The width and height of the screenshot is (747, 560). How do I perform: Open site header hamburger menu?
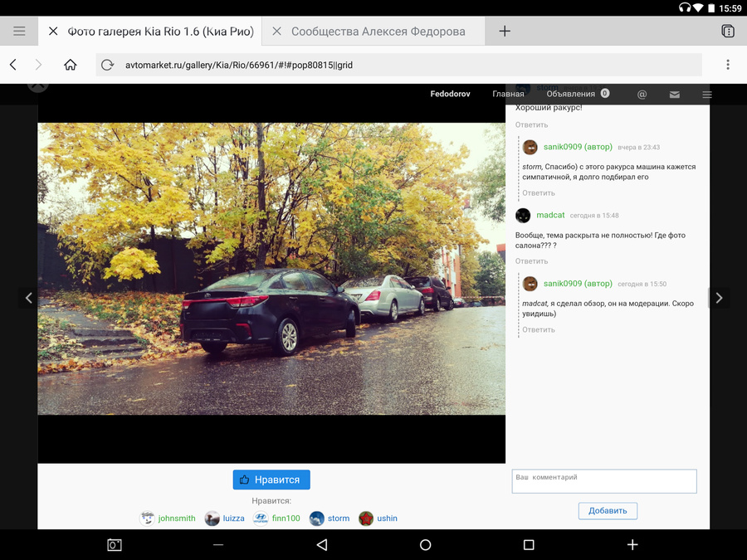click(707, 95)
